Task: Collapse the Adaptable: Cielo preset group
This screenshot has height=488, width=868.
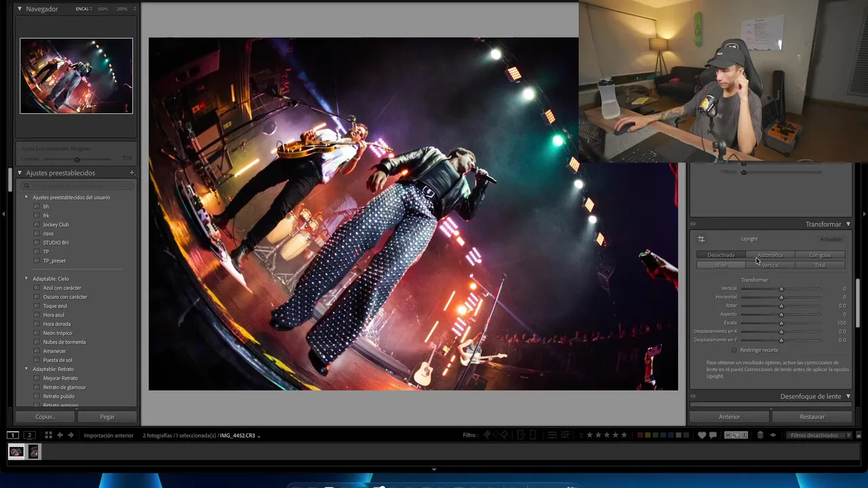Action: click(26, 279)
